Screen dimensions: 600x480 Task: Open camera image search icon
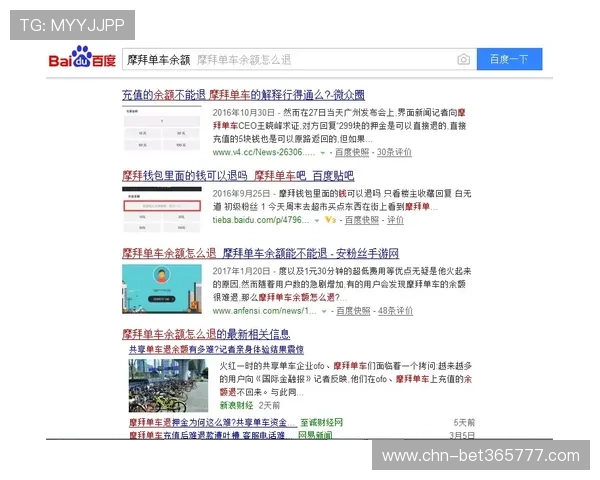(x=463, y=59)
